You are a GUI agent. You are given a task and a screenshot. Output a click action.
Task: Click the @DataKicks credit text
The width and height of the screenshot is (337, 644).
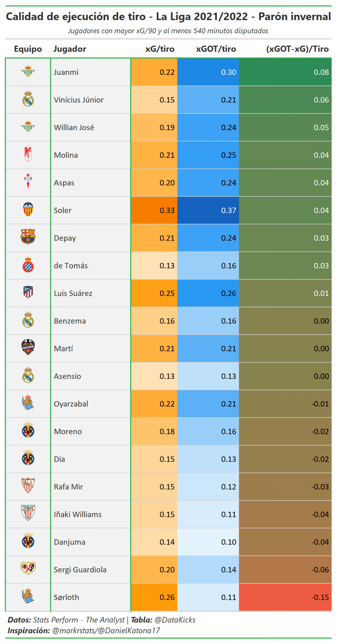tap(175, 620)
